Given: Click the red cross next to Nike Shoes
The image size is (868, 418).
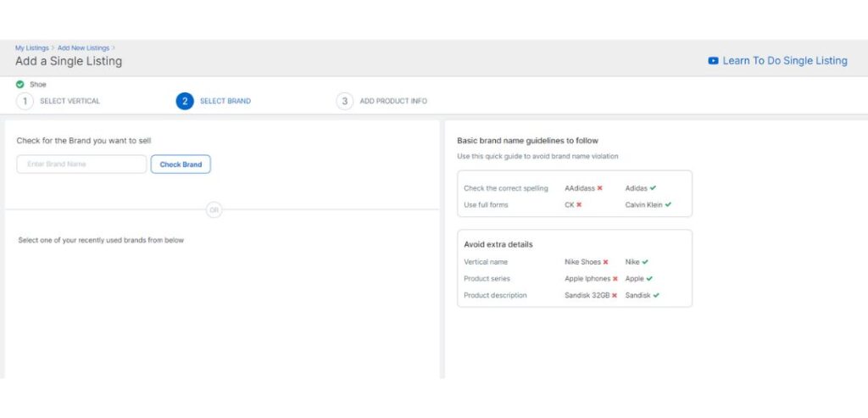Looking at the screenshot, I should pos(605,262).
